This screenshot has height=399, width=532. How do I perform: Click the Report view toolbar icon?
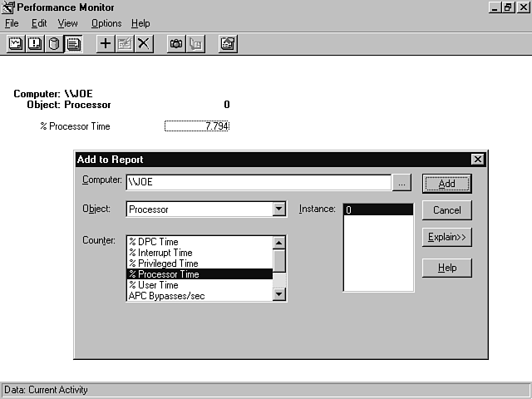73,44
